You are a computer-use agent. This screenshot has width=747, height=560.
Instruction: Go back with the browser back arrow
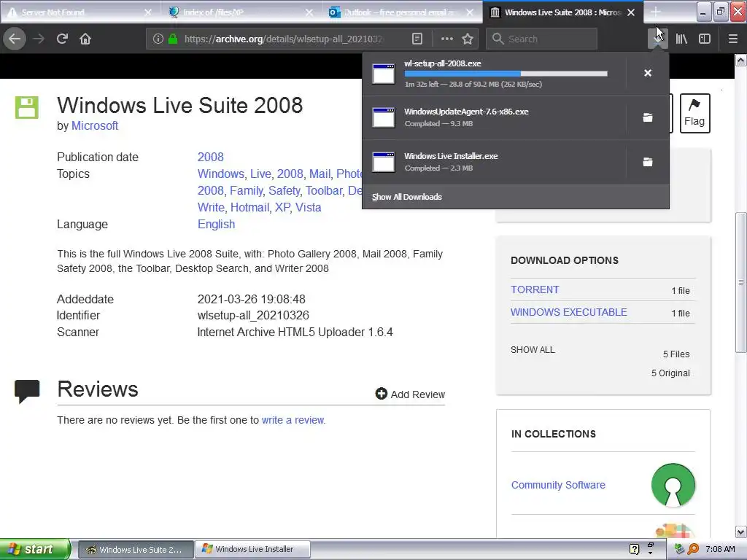tap(15, 39)
